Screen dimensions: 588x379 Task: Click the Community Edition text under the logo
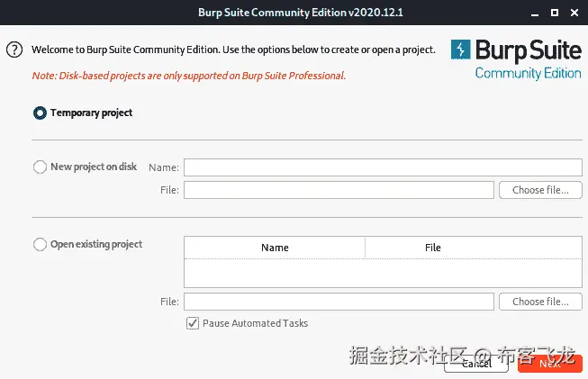[x=528, y=73]
